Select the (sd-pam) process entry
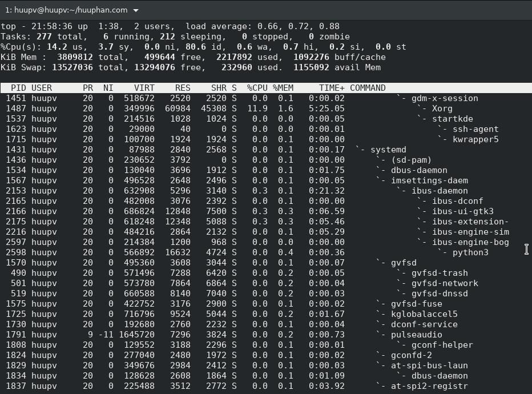The width and height of the screenshot is (532, 394). (x=411, y=160)
